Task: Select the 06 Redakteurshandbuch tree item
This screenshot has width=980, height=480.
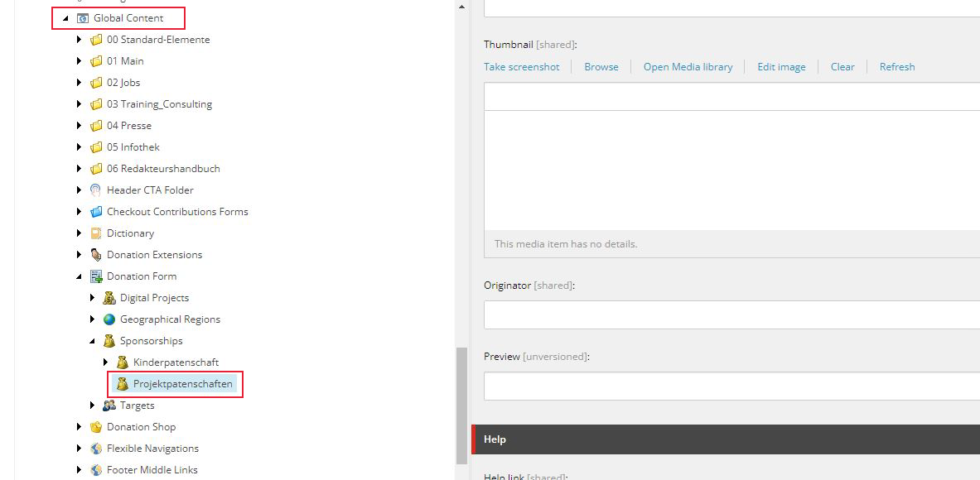Action: point(163,169)
